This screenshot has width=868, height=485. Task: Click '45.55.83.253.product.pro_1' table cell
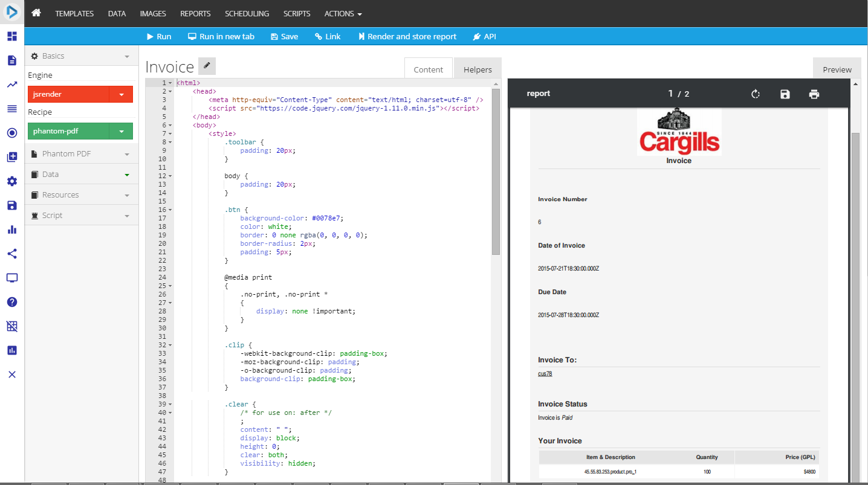tap(611, 471)
